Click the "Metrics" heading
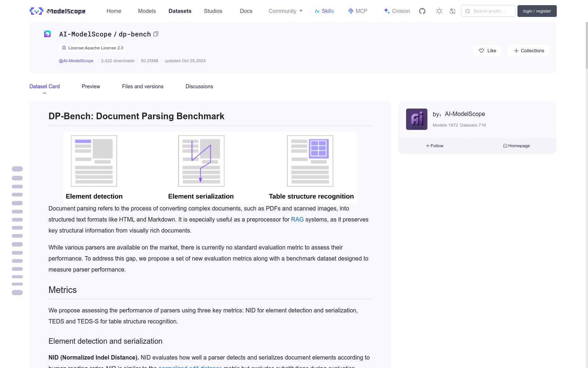Viewport: 588px width, 368px height. click(63, 290)
